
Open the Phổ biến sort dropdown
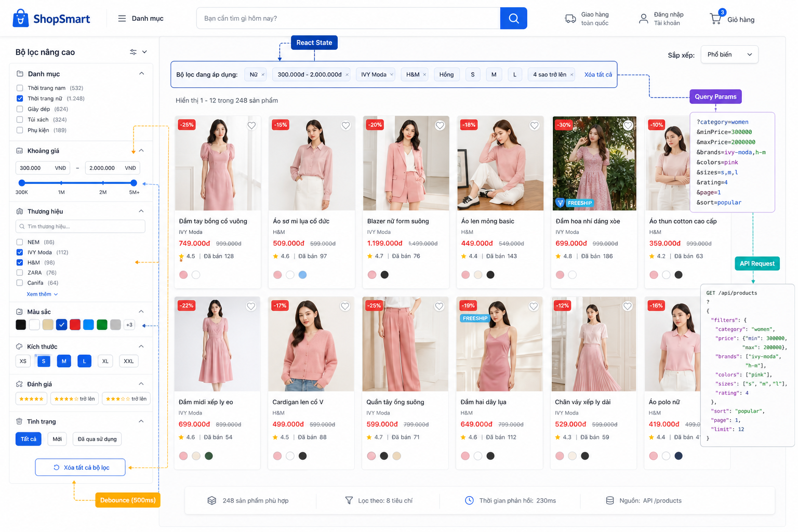(729, 55)
